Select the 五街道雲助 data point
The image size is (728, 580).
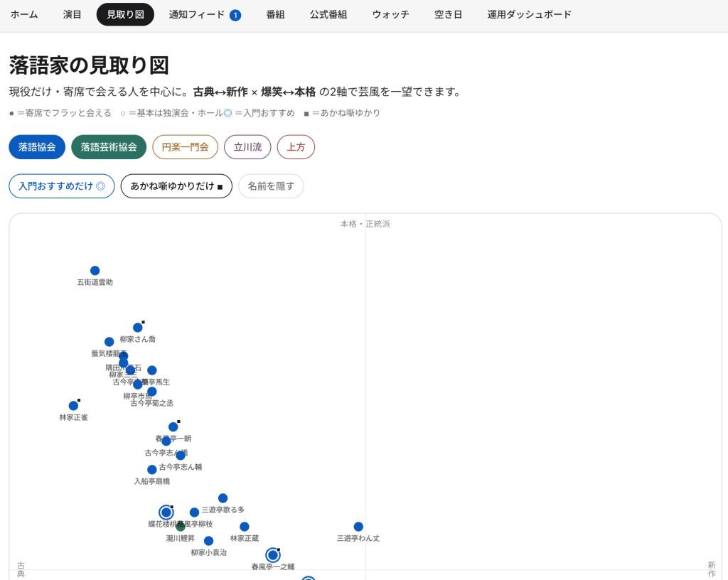[95, 271]
